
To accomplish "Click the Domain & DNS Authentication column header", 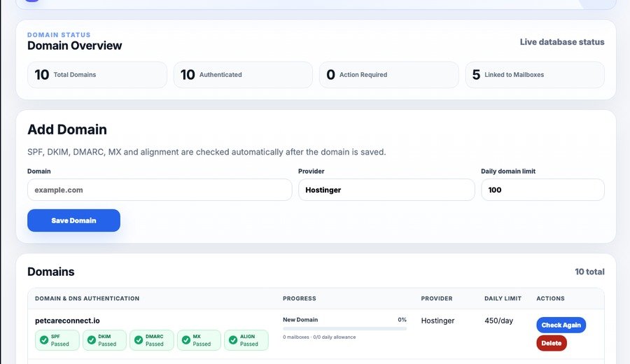I will [x=87, y=298].
